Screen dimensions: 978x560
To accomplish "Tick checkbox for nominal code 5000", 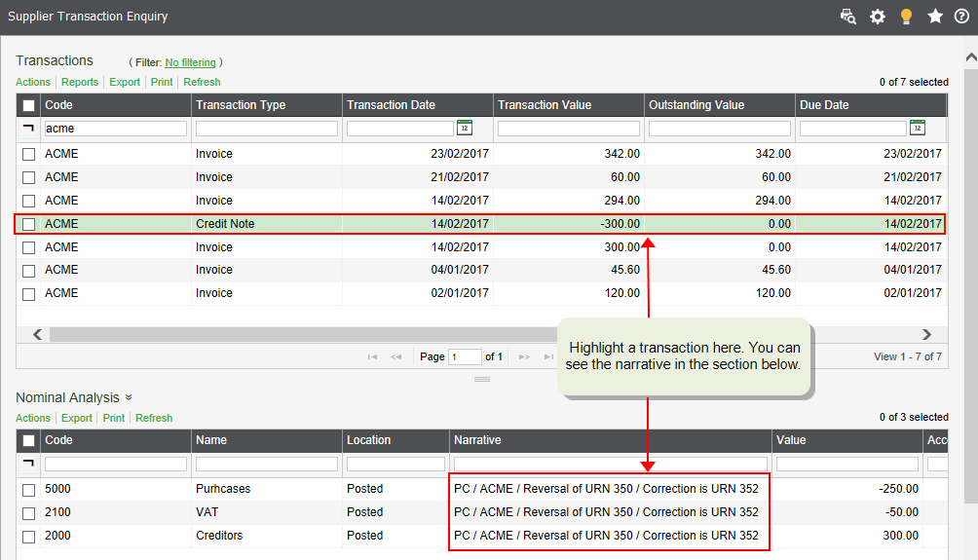I will [28, 490].
